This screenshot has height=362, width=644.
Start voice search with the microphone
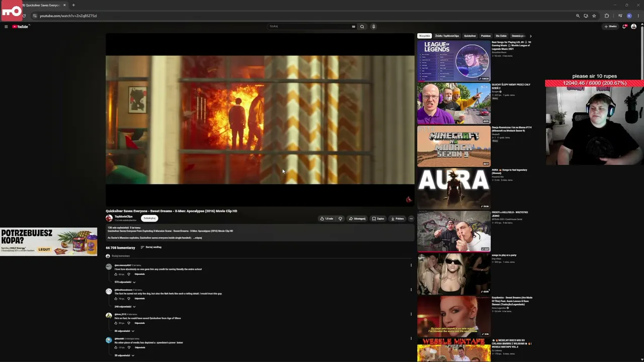373,27
